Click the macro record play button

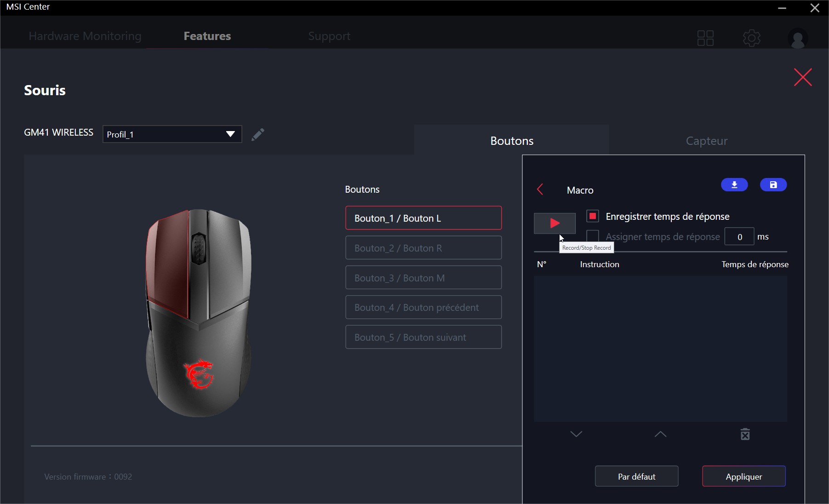(555, 223)
